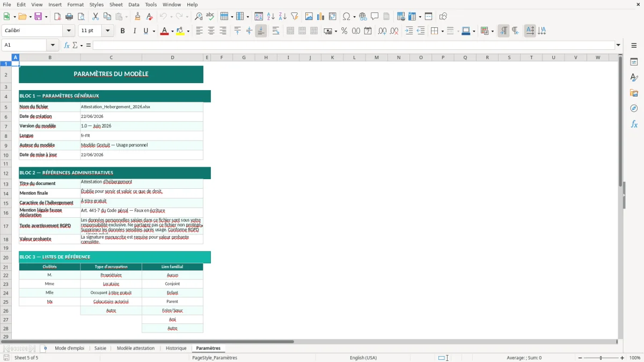Cut selection with scissors icon
The image size is (644, 362).
coord(95,17)
